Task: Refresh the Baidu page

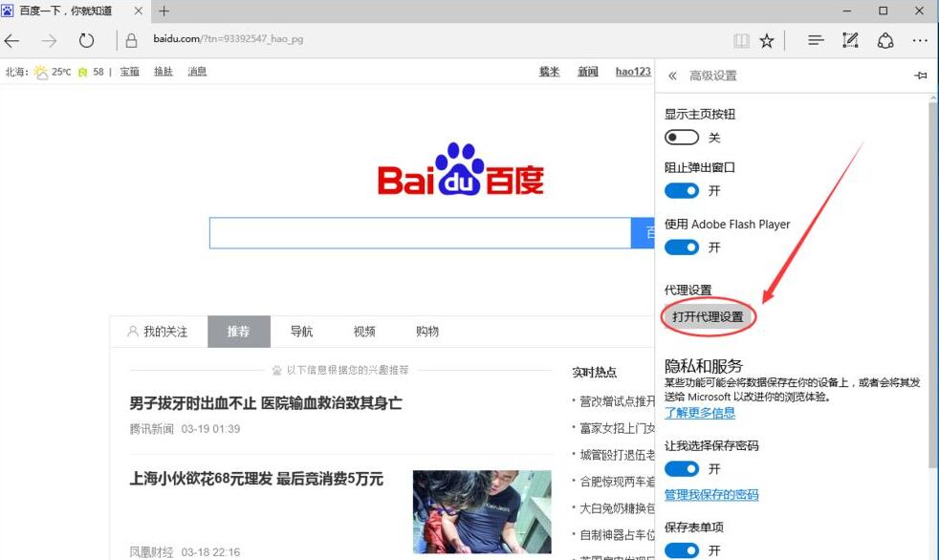Action: 86,40
